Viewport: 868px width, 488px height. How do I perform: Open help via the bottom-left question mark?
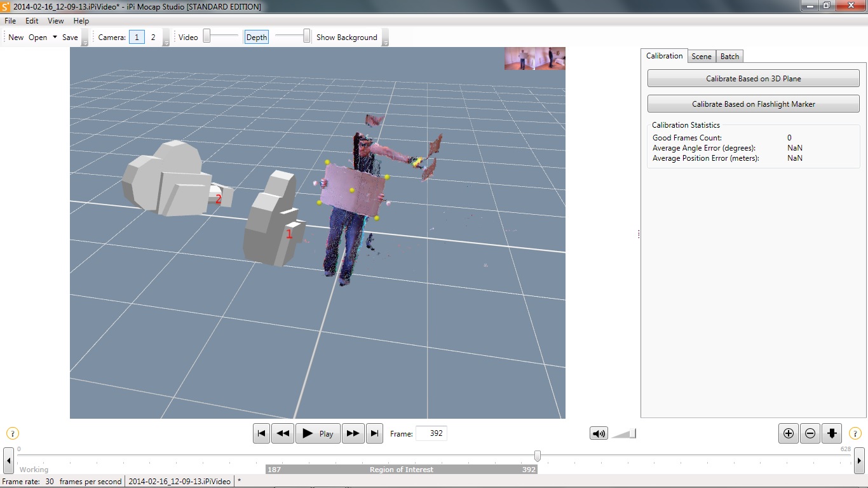tap(13, 433)
